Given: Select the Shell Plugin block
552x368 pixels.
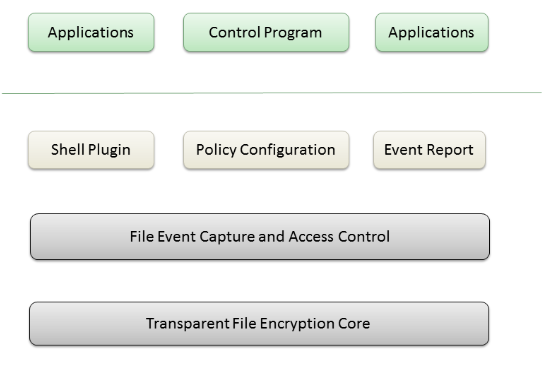Looking at the screenshot, I should point(91,150).
